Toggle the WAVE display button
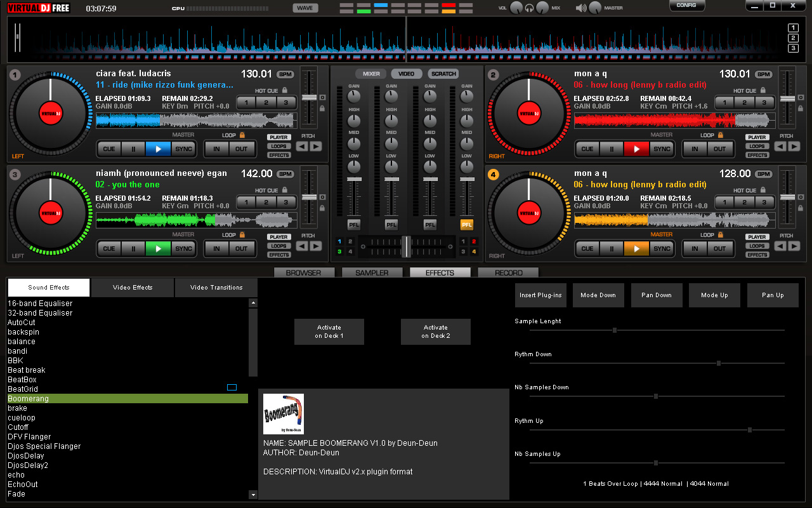Viewport: 812px width, 508px height. click(x=305, y=8)
